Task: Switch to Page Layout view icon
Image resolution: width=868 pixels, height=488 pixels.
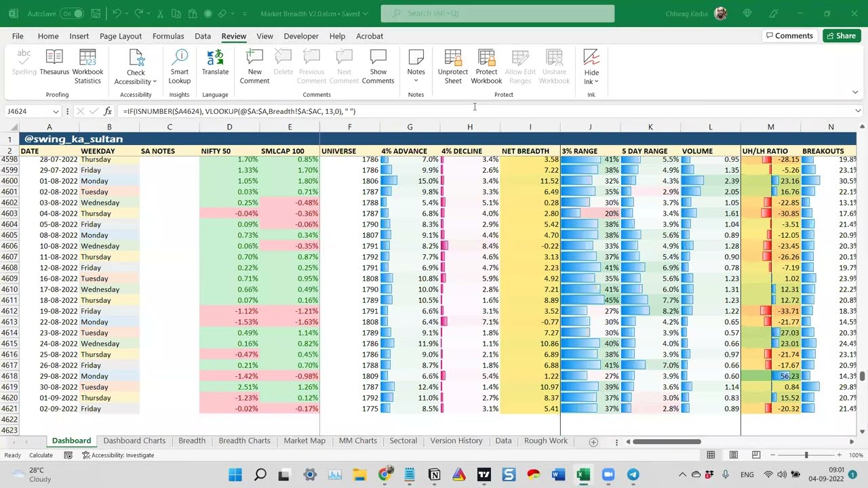Action: [733, 455]
